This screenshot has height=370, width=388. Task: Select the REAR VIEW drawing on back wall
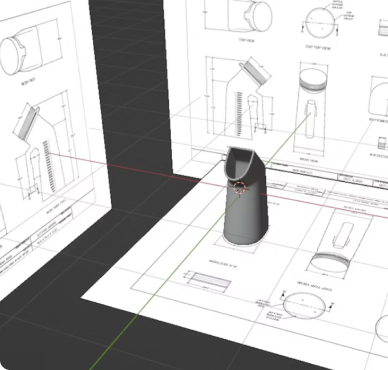pos(311,110)
